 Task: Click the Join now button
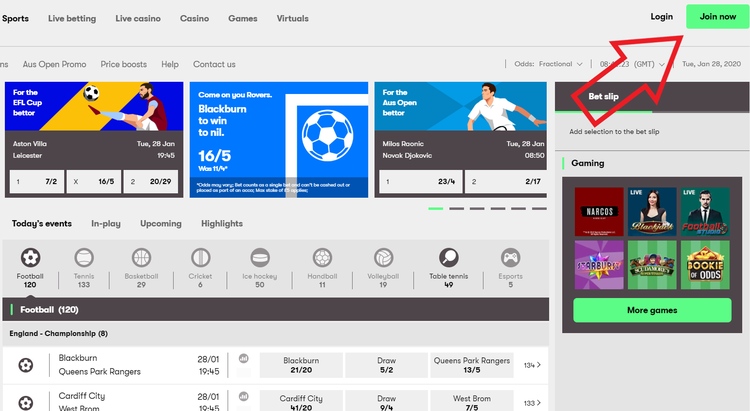pos(718,17)
